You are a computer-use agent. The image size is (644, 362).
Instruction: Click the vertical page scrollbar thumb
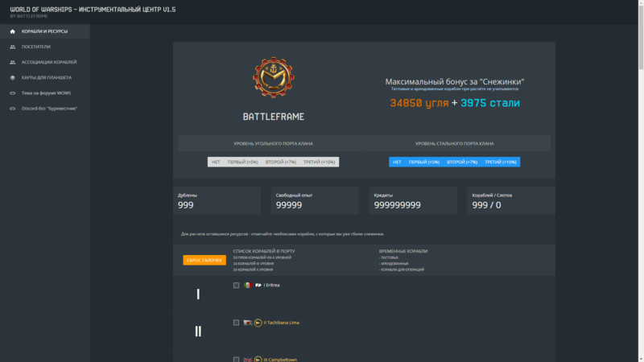tap(641, 37)
